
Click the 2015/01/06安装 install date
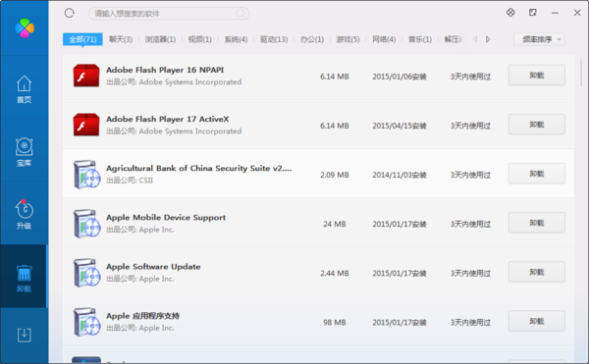pyautogui.click(x=400, y=77)
